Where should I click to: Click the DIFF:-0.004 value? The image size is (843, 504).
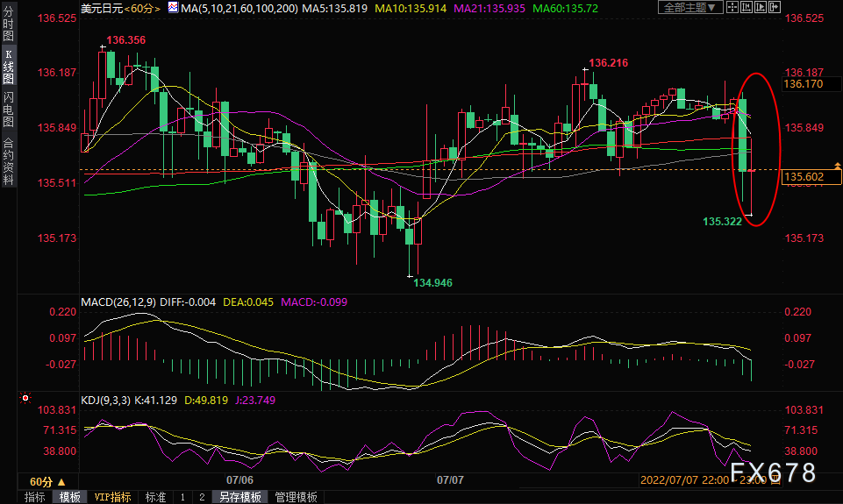188,302
